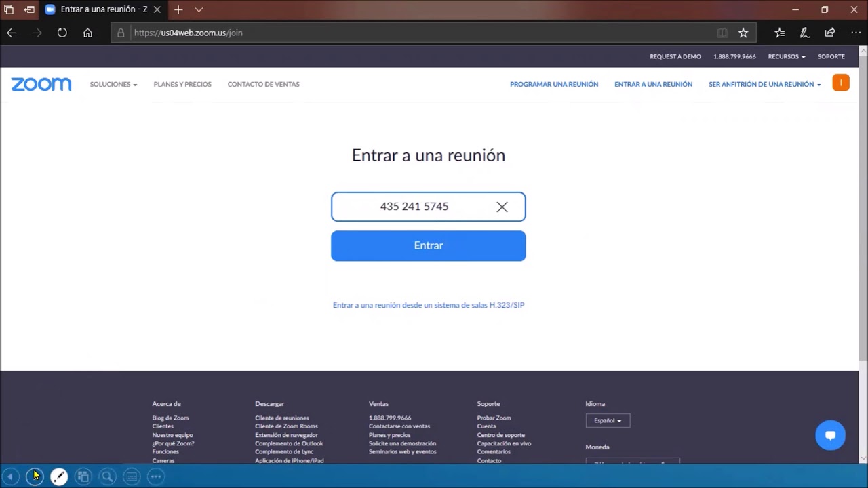Select Programar una reunión
Screen dimensions: 868x488
pos(554,84)
